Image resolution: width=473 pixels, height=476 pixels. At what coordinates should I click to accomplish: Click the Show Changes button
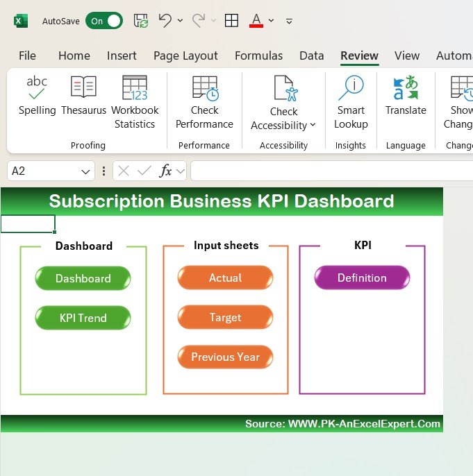(x=458, y=102)
